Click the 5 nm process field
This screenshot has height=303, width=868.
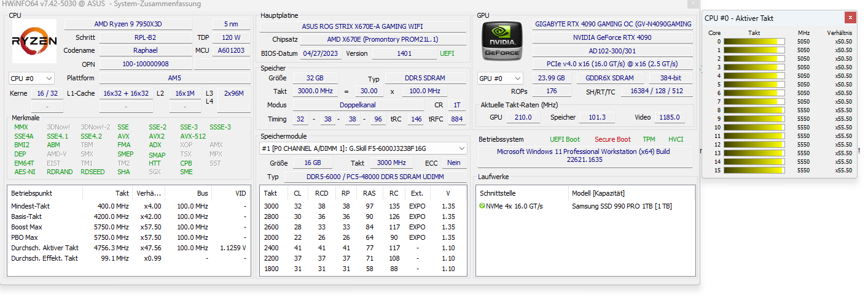[x=231, y=24]
